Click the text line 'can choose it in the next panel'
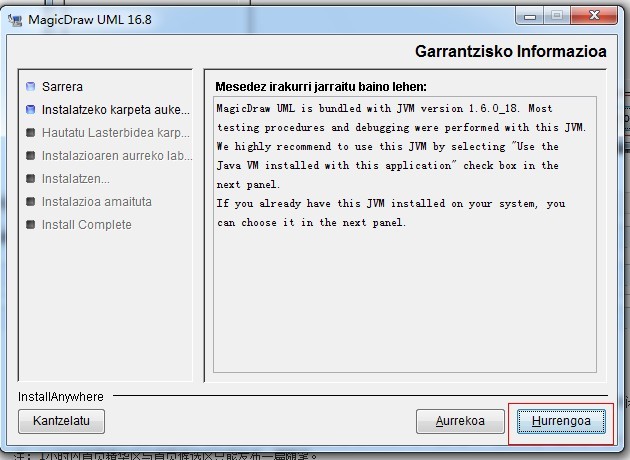630x460 pixels. click(312, 222)
